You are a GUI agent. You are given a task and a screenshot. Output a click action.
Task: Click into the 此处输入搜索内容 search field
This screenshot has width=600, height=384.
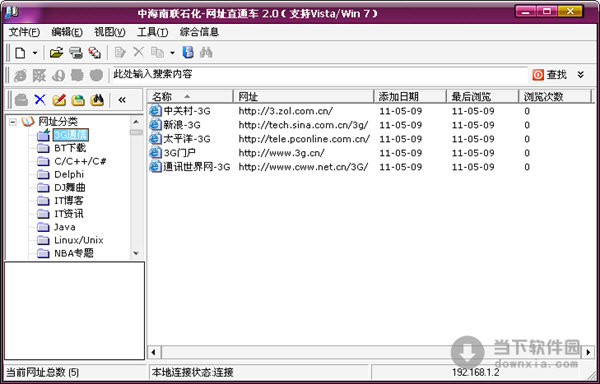point(320,75)
